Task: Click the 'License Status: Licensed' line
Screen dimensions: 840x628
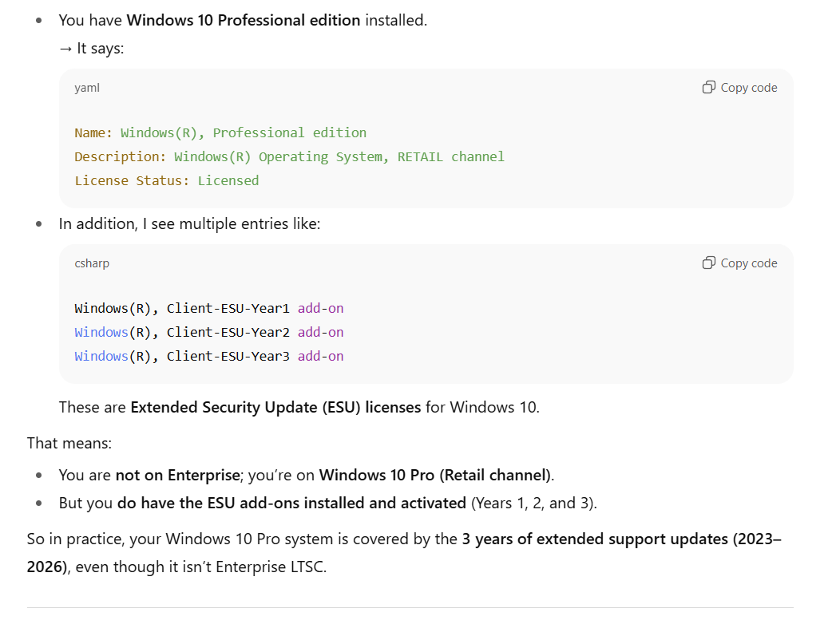Action: pos(167,181)
